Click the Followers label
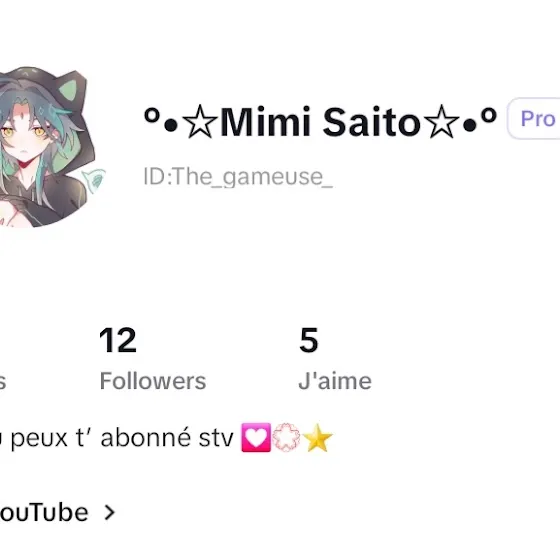The image size is (560, 560). (x=153, y=381)
